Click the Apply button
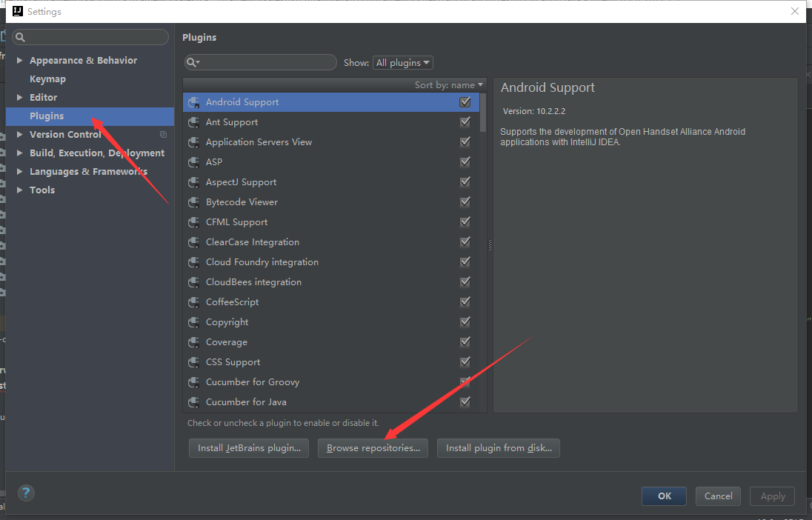Image resolution: width=812 pixels, height=520 pixels. point(773,496)
